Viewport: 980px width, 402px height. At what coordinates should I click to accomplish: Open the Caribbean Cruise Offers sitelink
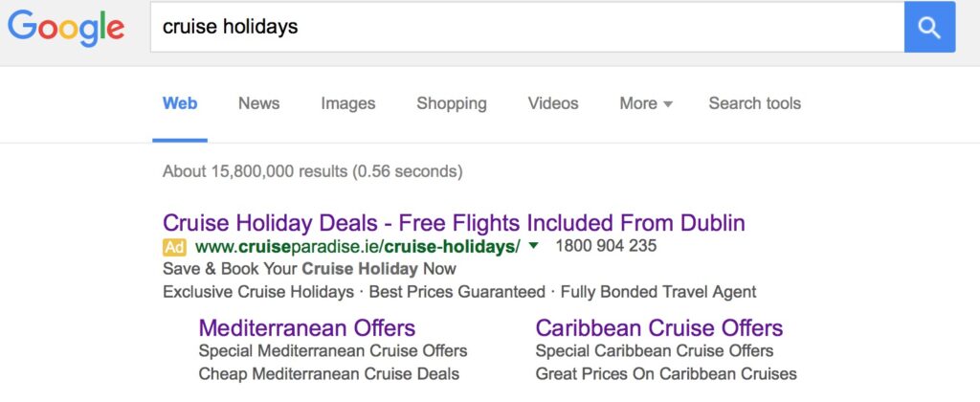click(x=659, y=327)
